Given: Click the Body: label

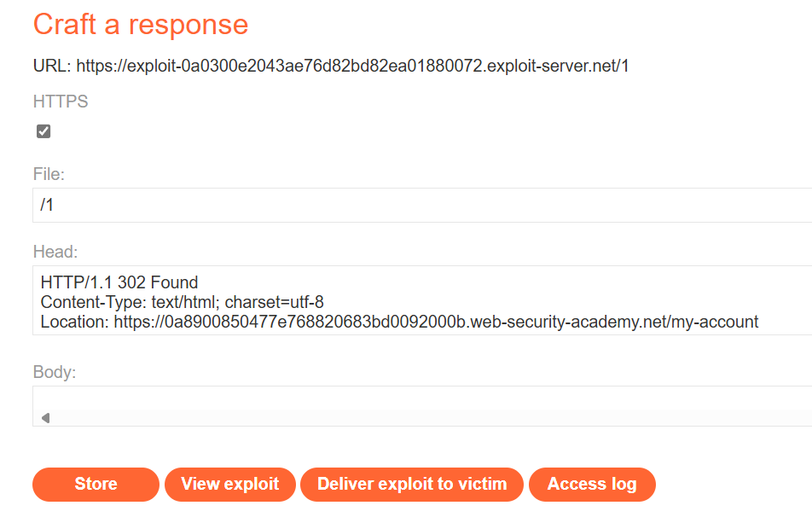Looking at the screenshot, I should coord(55,372).
